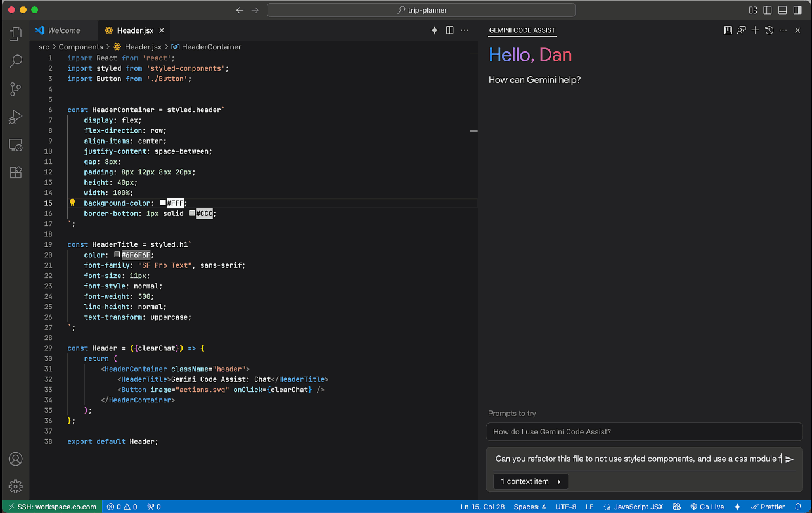Open the Search view in the activity bar
Image resolution: width=812 pixels, height=513 pixels.
click(15, 61)
